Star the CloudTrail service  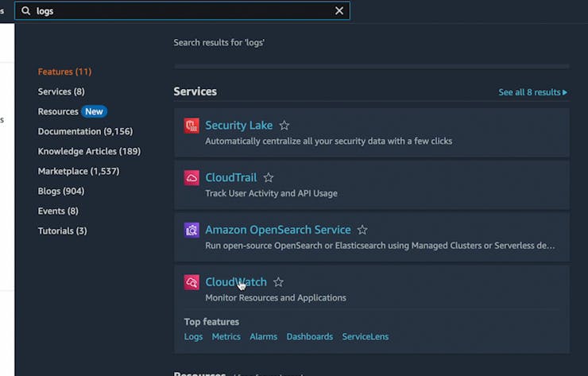269,178
